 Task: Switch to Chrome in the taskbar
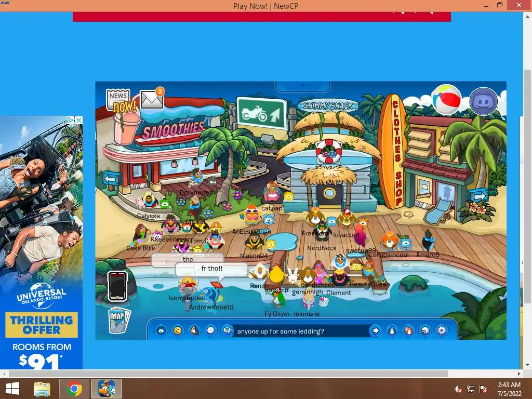tap(74, 389)
